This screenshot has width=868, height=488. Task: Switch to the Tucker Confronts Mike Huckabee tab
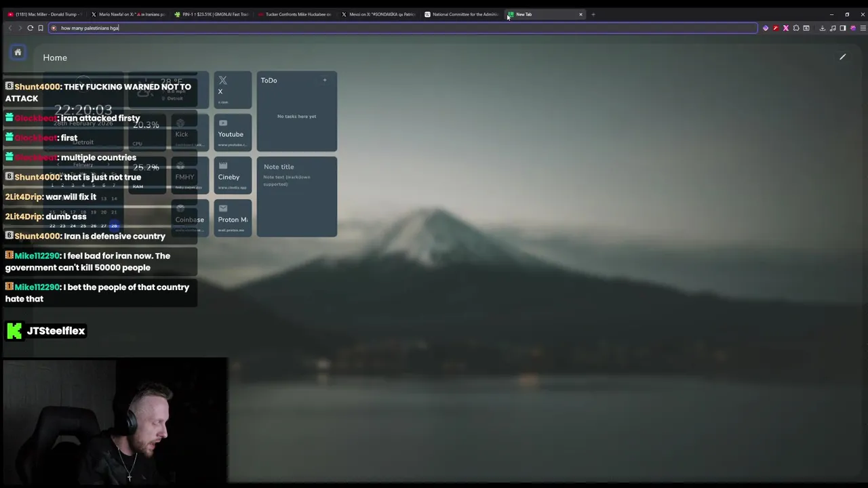295,14
